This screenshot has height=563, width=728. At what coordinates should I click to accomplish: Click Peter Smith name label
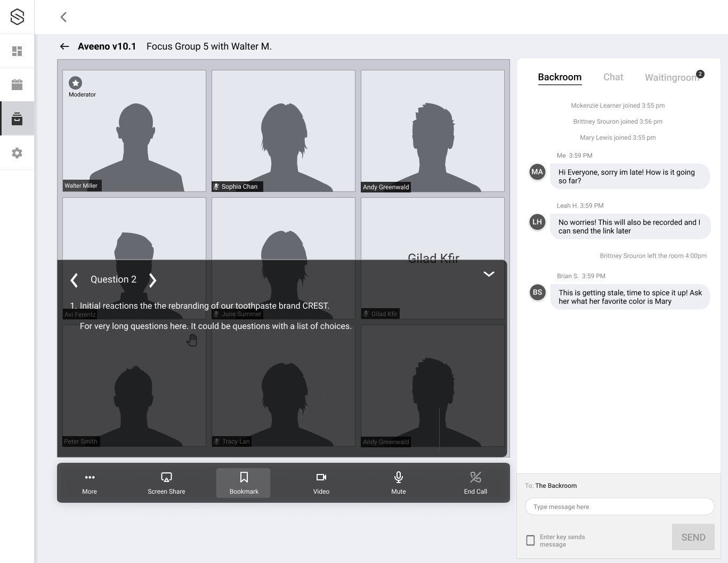point(80,441)
